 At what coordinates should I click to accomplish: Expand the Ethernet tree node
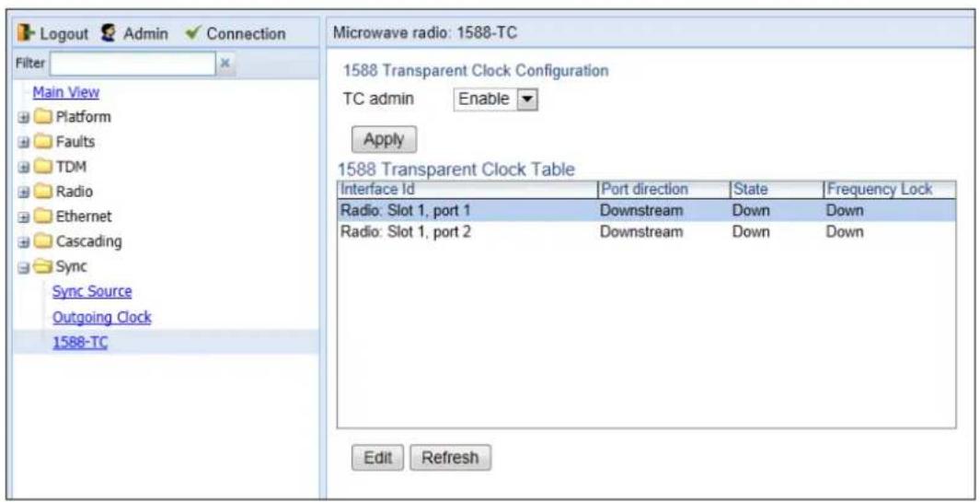(x=24, y=217)
